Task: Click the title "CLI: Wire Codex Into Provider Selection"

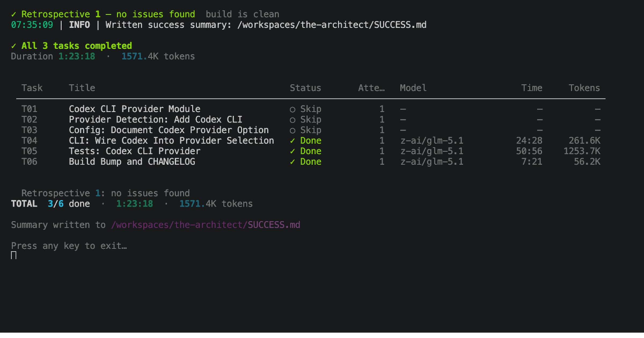Action: click(171, 141)
